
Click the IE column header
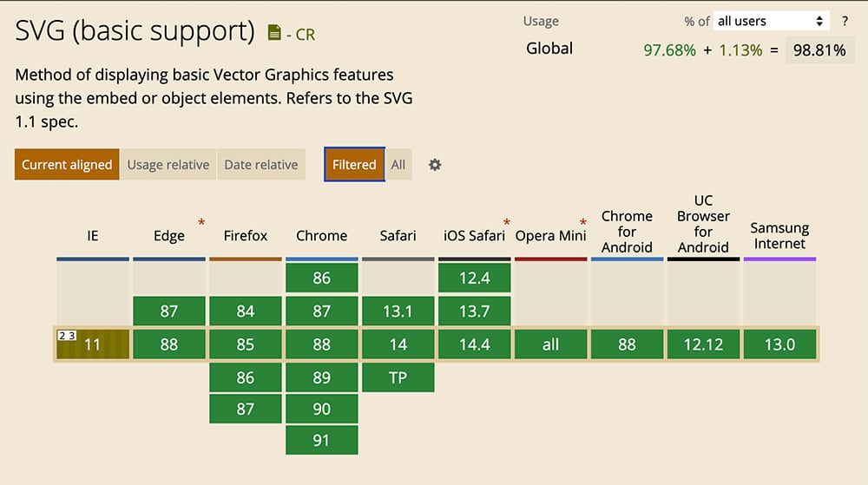(93, 236)
